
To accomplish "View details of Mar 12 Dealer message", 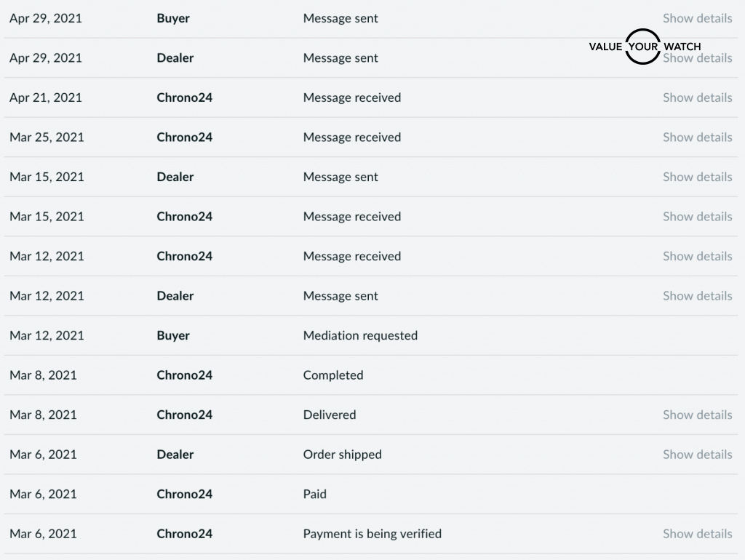I will 697,296.
